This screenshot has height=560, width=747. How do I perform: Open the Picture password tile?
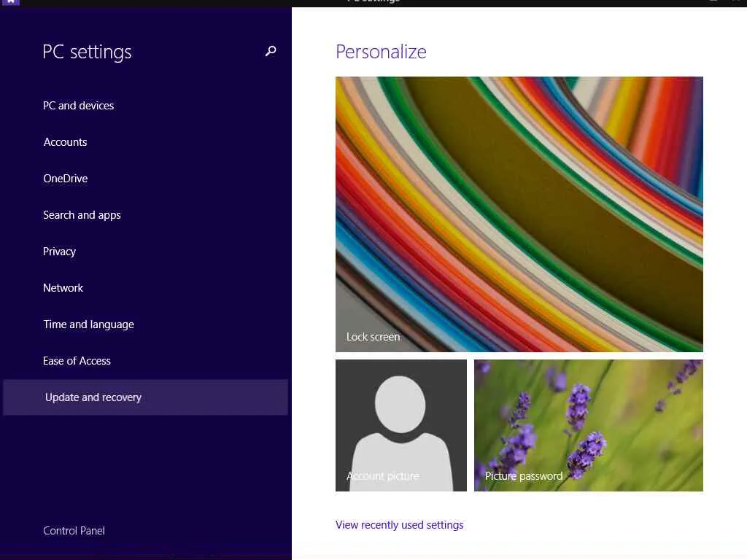click(x=589, y=425)
